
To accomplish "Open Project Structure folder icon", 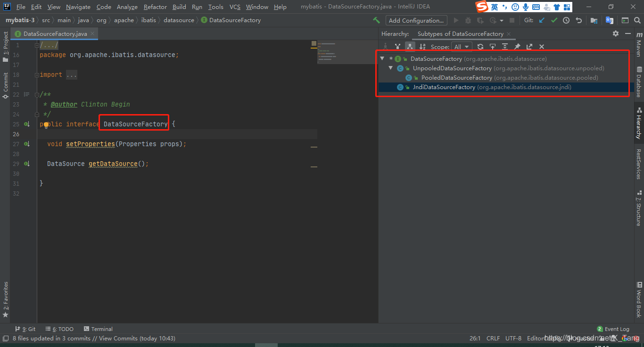I will pos(594,20).
